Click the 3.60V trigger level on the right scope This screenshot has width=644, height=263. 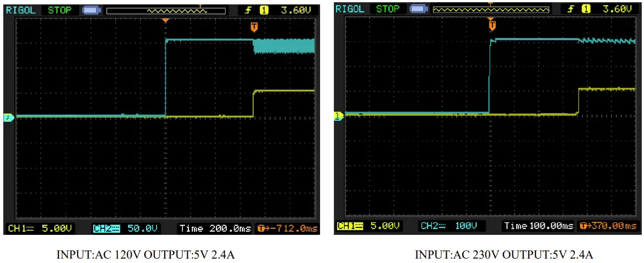(x=617, y=9)
